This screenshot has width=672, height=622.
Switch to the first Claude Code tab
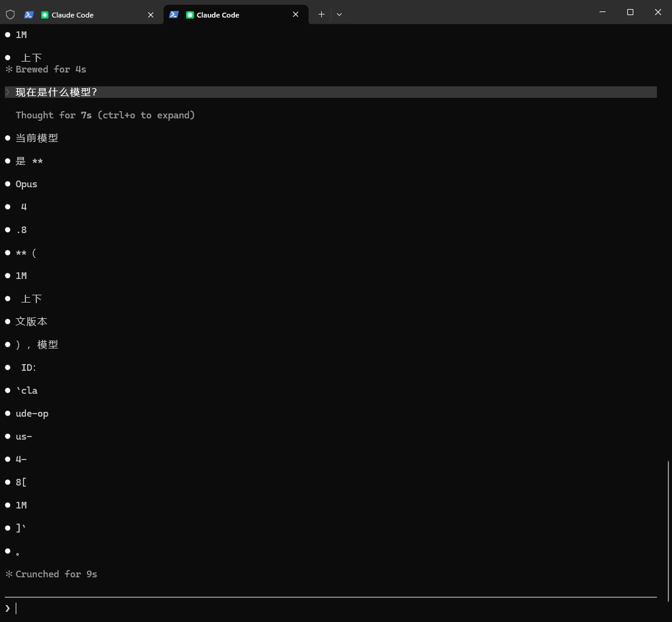click(82, 14)
